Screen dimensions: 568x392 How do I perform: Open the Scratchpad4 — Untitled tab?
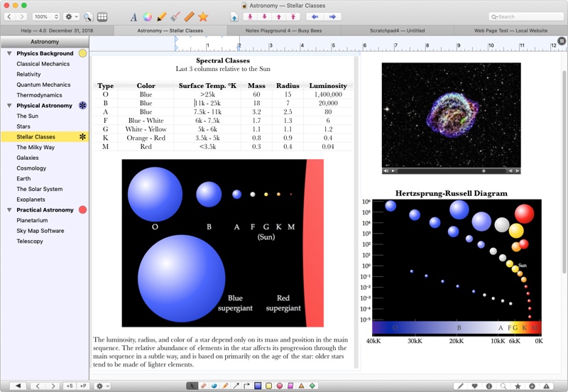tap(397, 31)
